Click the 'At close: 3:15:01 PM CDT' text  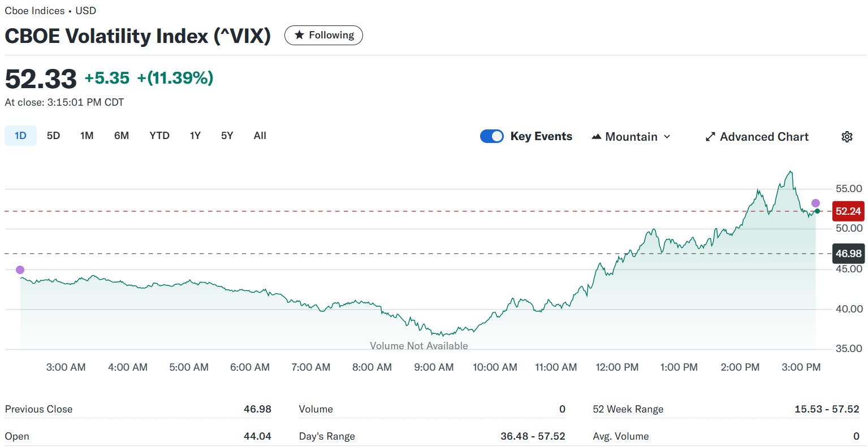pyautogui.click(x=64, y=102)
